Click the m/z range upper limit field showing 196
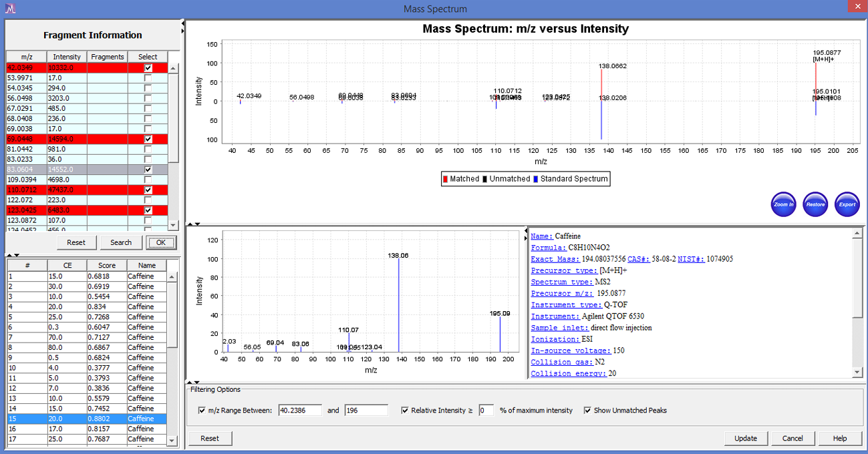 pyautogui.click(x=366, y=410)
